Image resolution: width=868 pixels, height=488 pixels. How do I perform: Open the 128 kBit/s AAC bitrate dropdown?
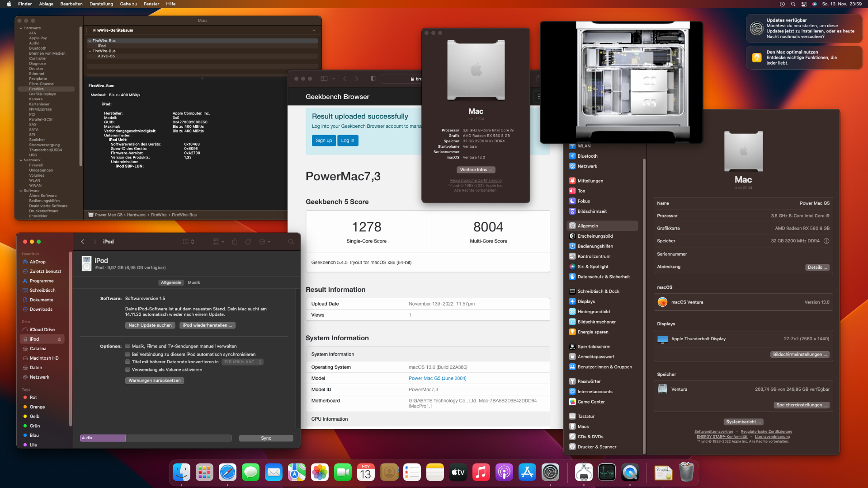243,362
